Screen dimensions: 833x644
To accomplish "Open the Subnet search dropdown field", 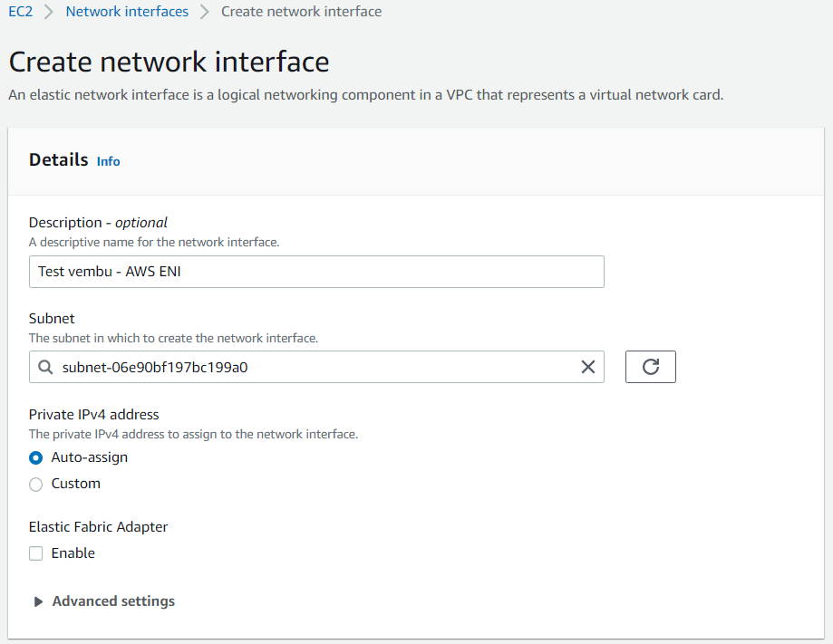I will [x=316, y=367].
